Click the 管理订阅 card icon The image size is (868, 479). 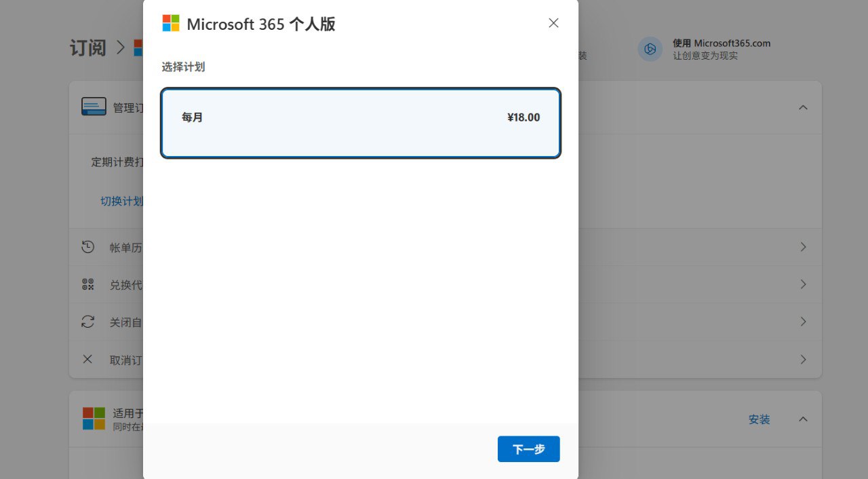(x=94, y=107)
